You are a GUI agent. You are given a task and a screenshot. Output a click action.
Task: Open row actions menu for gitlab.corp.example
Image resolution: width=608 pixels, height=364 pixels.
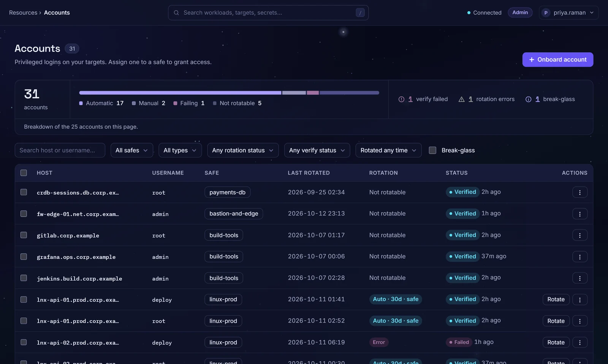click(x=580, y=235)
